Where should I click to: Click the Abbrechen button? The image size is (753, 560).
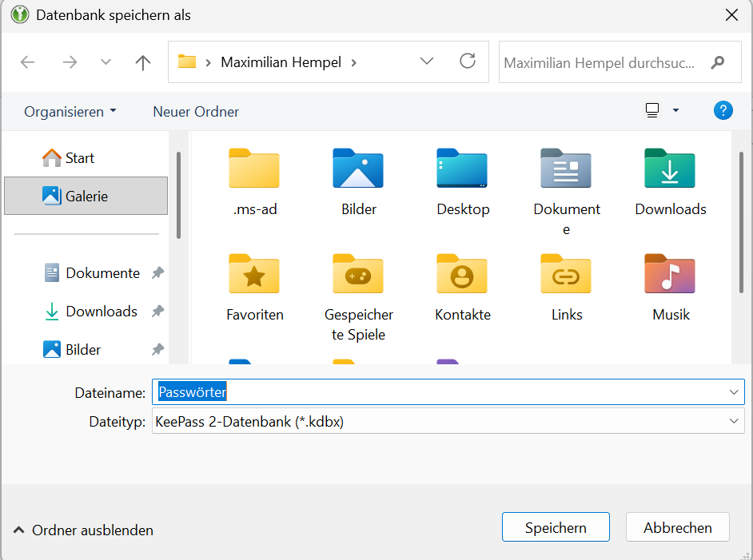click(677, 527)
